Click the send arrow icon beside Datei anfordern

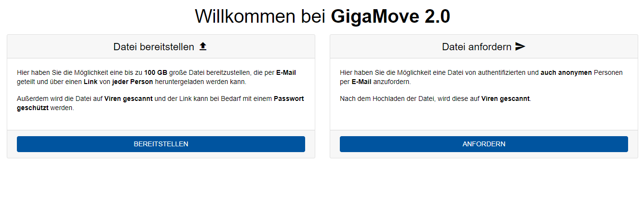pos(520,46)
